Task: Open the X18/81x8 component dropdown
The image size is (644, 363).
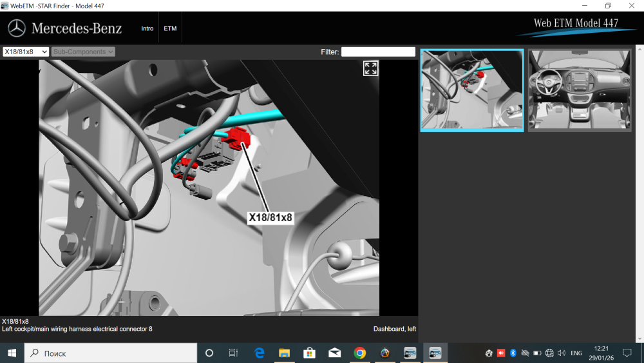Action: (26, 52)
